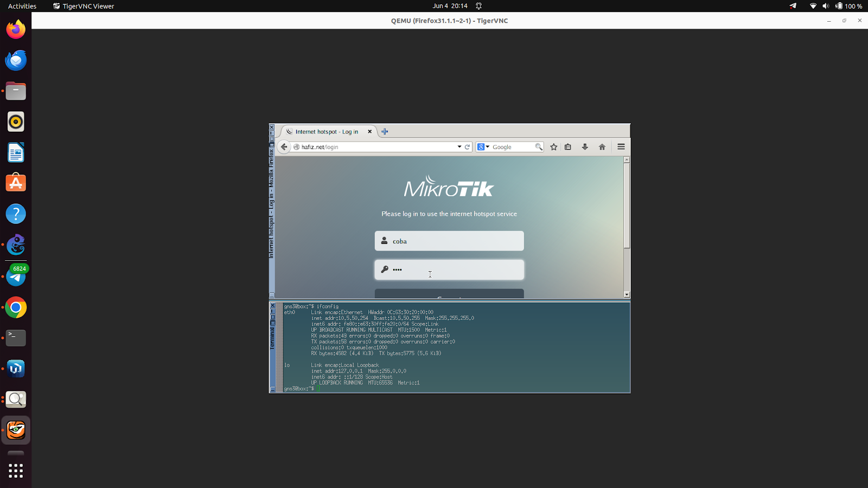This screenshot has width=868, height=488.
Task: Open the URL history dropdown arrow
Action: coord(459,147)
